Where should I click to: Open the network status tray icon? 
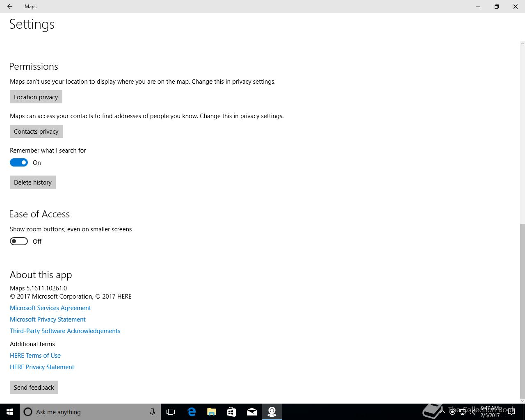462,412
